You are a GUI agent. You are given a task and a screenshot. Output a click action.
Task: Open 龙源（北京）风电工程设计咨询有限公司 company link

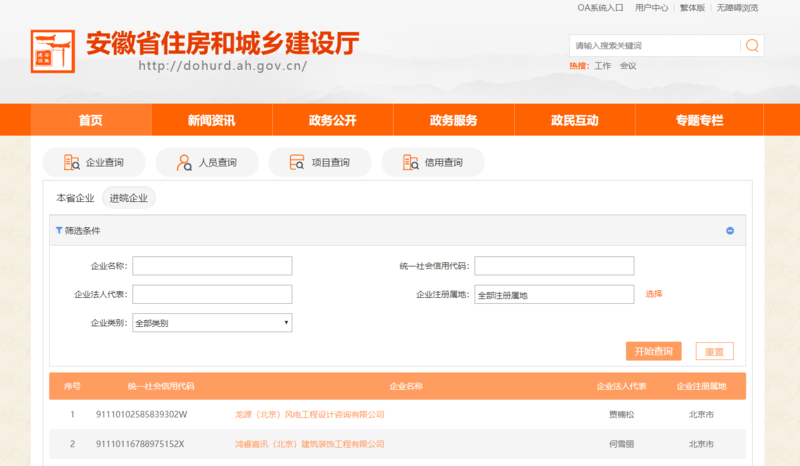pyautogui.click(x=310, y=414)
